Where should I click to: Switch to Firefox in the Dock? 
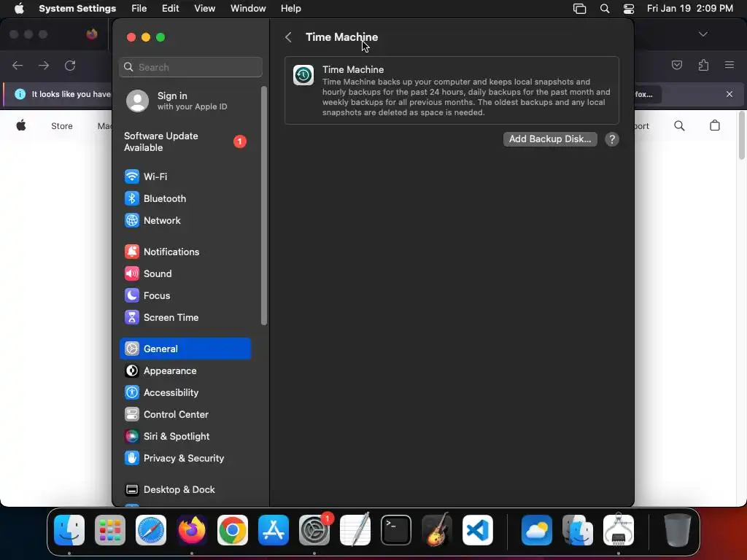(x=192, y=530)
